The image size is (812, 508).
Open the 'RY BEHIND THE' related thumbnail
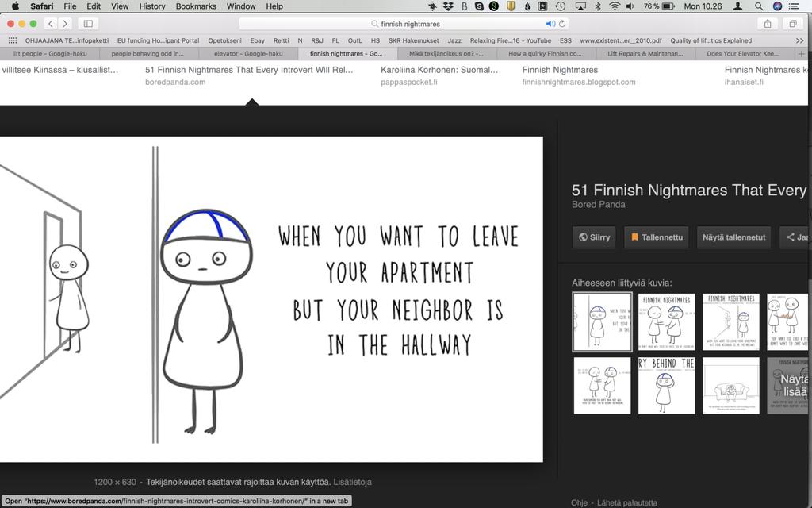[666, 386]
